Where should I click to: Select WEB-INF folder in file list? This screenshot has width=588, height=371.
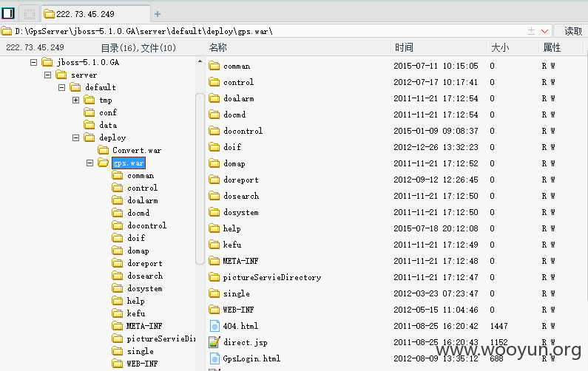tap(238, 310)
